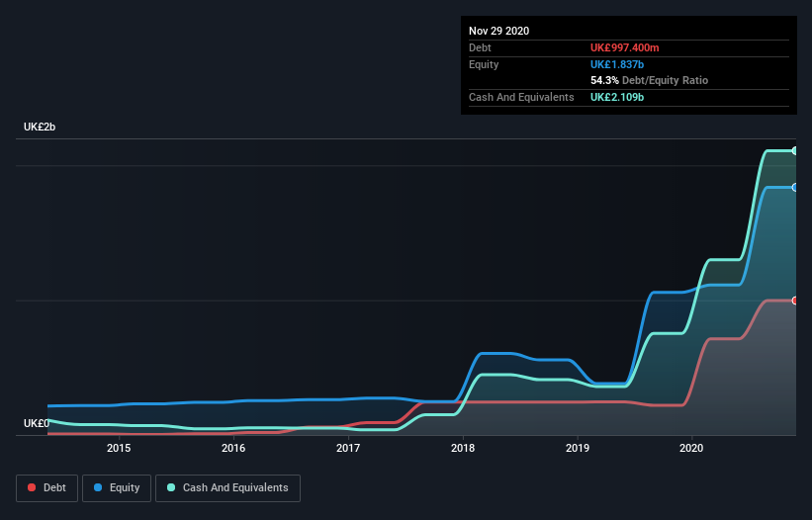Screen dimensions: 812x520
Task: Click the UK£0 axis label
Action: coord(37,423)
